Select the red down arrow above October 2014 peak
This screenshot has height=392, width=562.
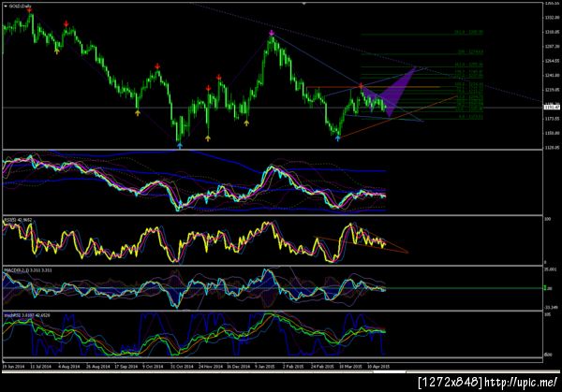[157, 66]
